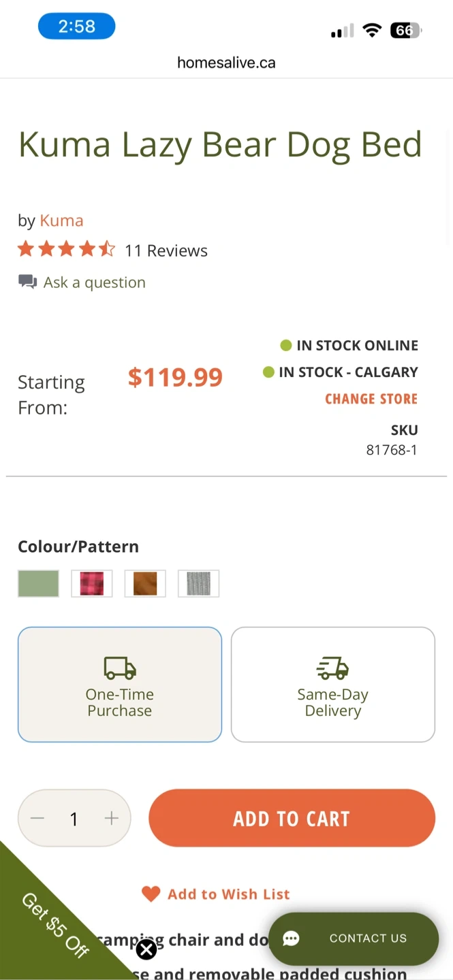The width and height of the screenshot is (453, 980).
Task: Choose the grey pattern swatch
Action: click(198, 583)
